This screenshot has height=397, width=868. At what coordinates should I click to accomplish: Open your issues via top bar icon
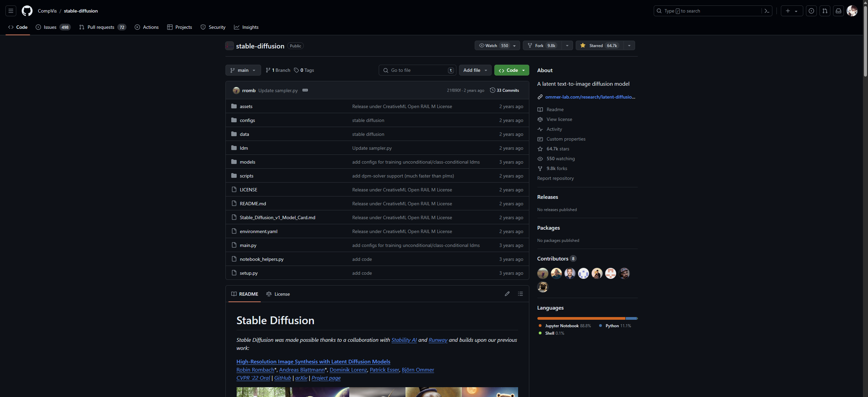811,11
